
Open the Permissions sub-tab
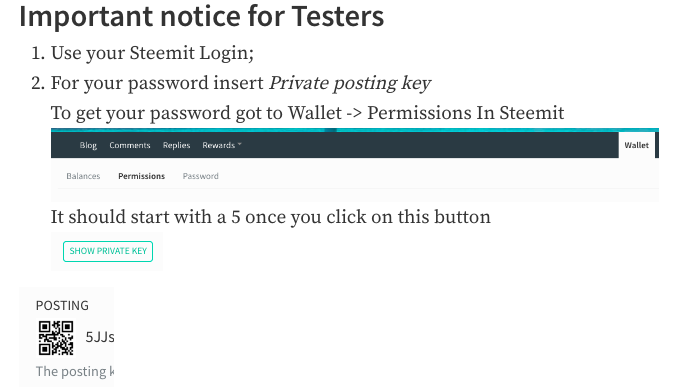pyautogui.click(x=142, y=176)
